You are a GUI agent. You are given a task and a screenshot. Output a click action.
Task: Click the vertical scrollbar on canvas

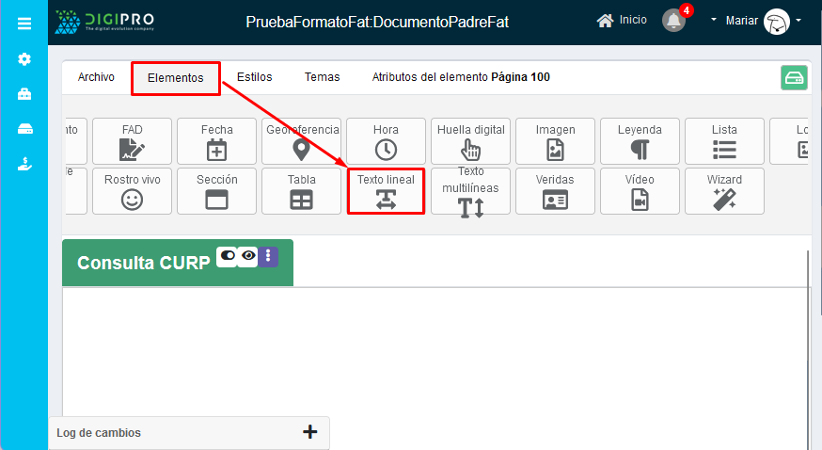click(x=807, y=330)
